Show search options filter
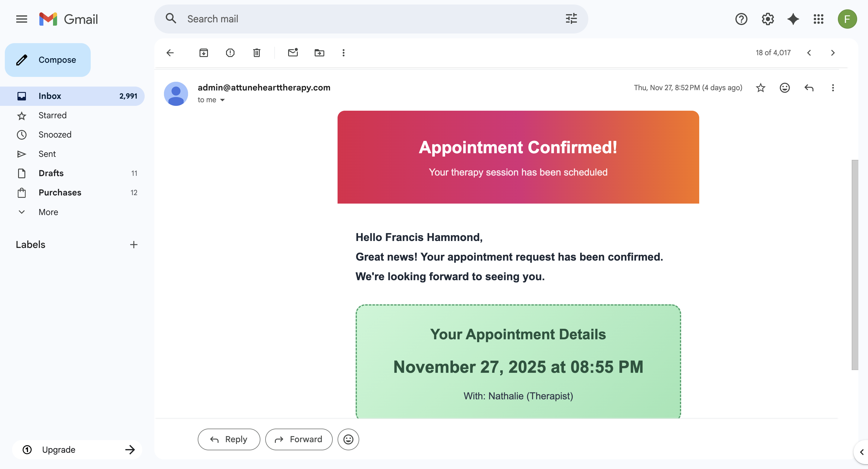Image resolution: width=868 pixels, height=469 pixels. click(x=571, y=19)
